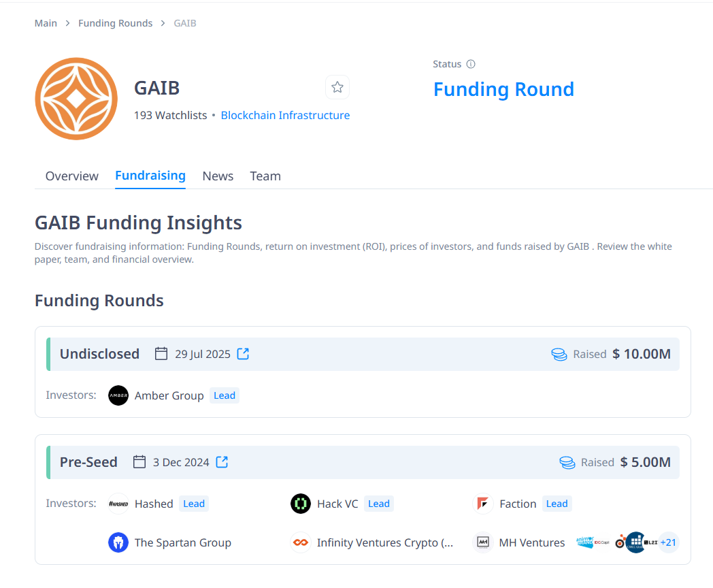Switch to the Overview tab
713x588 pixels.
point(72,176)
